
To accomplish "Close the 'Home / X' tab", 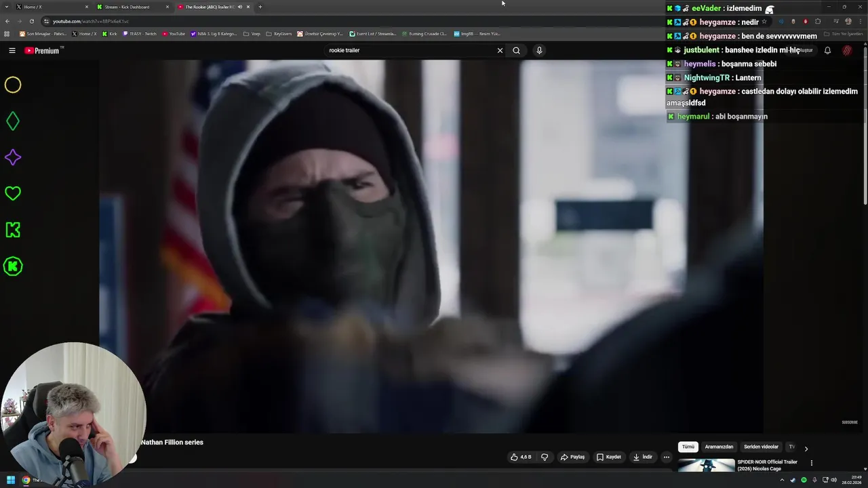I will (87, 7).
